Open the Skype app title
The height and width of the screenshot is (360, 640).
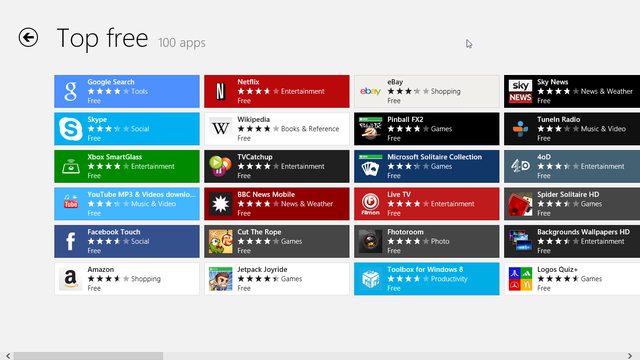point(97,120)
